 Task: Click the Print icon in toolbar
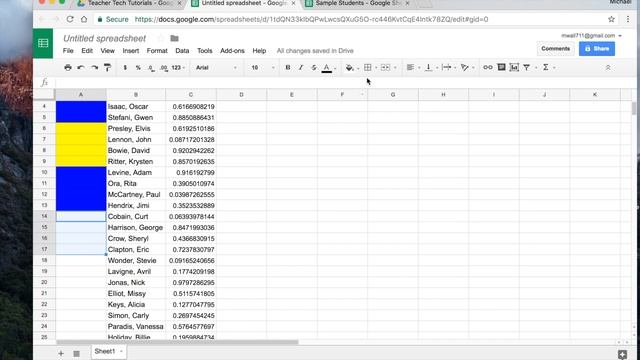coord(68,68)
